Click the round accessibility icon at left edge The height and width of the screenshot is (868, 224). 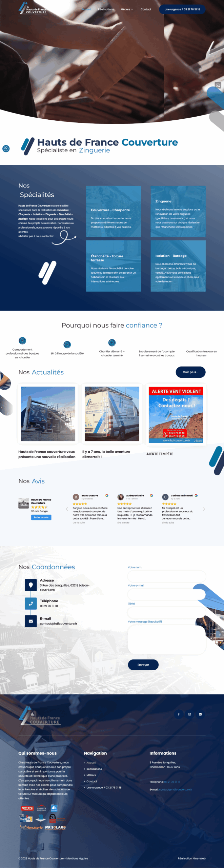pos(6,149)
